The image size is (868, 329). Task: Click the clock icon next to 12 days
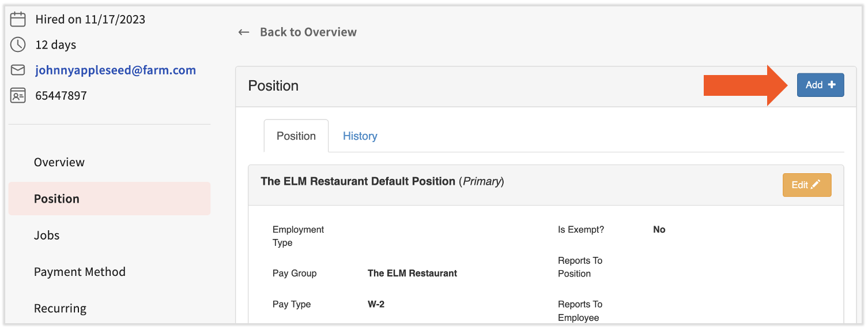[18, 44]
